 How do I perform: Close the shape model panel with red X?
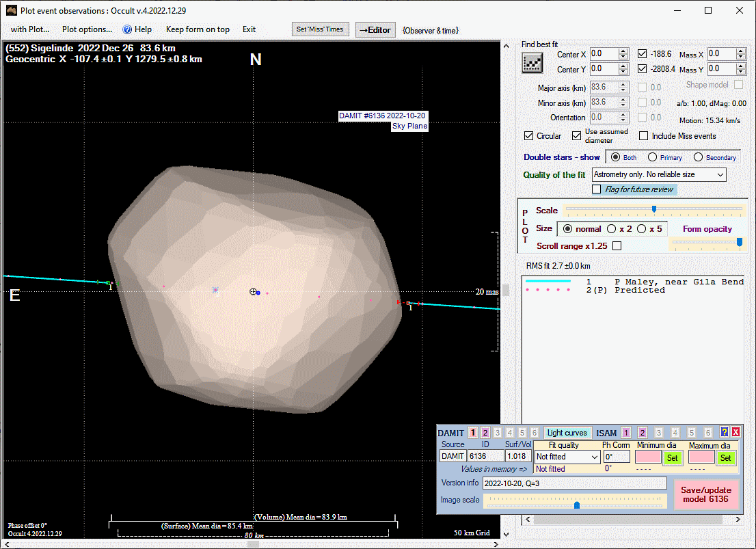(736, 432)
